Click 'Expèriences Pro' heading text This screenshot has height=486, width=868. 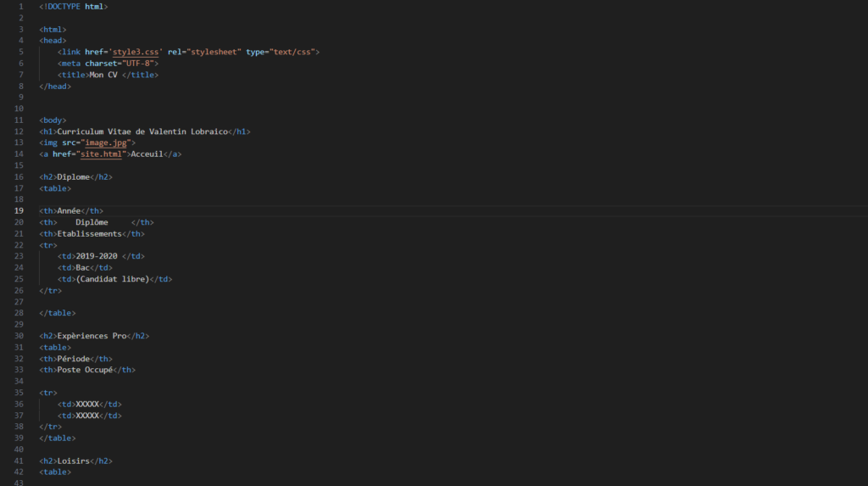(x=92, y=336)
